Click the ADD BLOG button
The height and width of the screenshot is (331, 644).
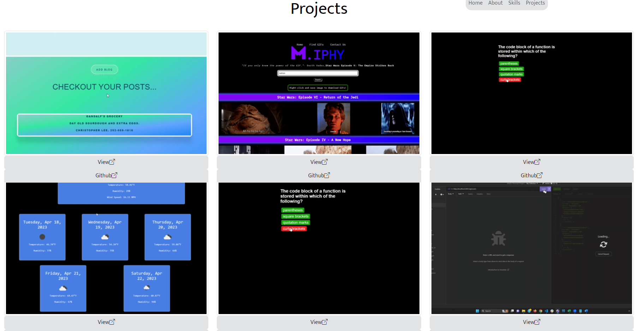pos(105,69)
